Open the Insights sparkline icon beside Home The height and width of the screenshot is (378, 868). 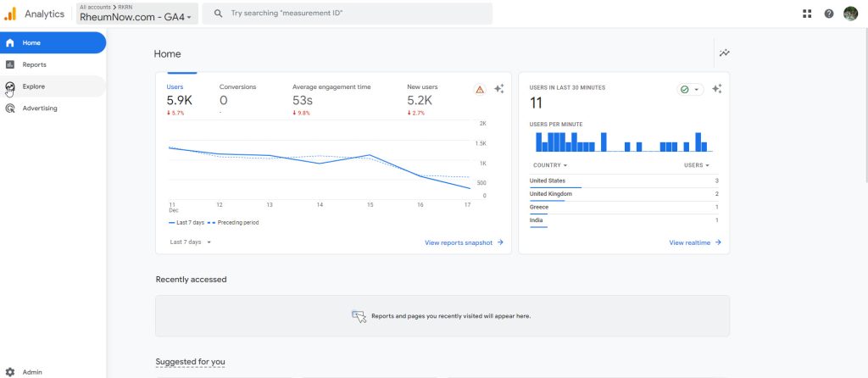(724, 53)
